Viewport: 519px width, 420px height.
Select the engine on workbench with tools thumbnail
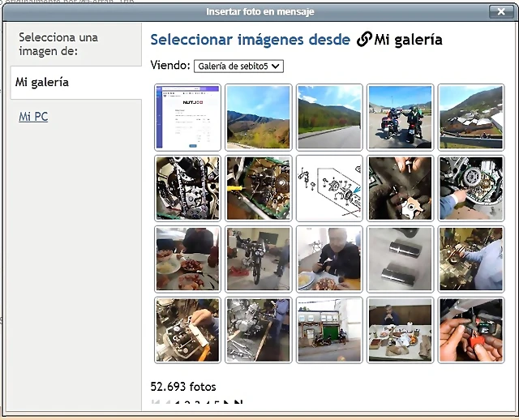click(259, 330)
